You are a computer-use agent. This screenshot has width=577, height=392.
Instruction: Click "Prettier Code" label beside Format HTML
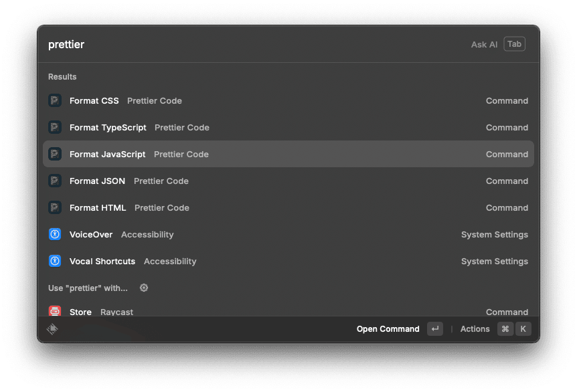pos(162,208)
